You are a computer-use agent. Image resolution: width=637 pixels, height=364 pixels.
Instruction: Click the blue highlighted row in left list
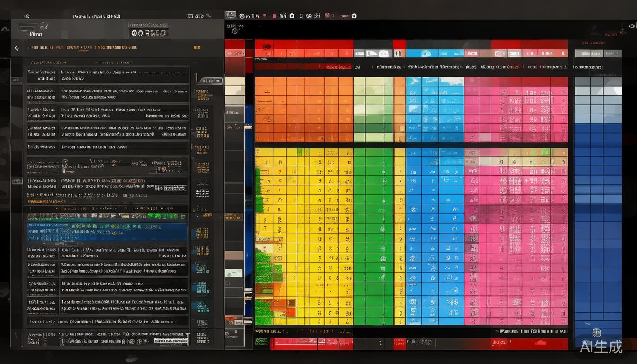(107, 232)
